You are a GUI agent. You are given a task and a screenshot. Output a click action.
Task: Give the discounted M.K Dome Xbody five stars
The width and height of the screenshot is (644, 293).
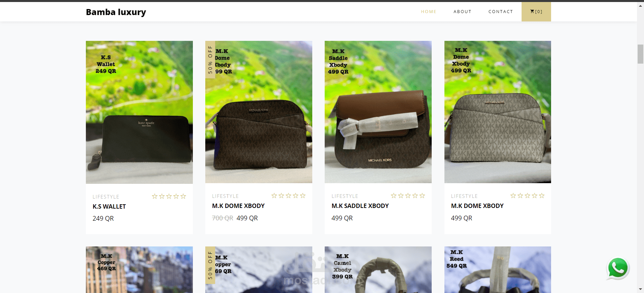tap(303, 196)
